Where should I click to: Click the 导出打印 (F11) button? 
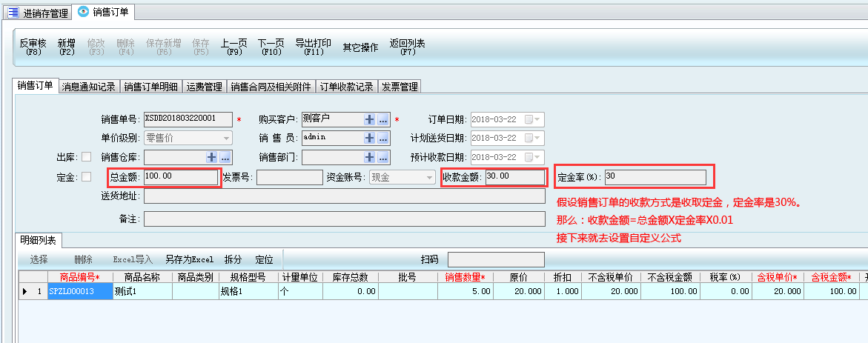click(314, 47)
